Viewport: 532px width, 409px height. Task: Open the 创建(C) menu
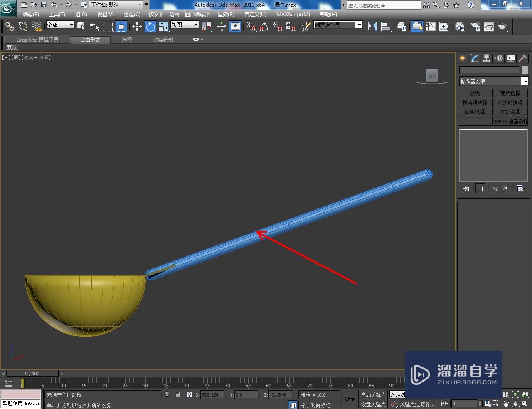coord(132,15)
